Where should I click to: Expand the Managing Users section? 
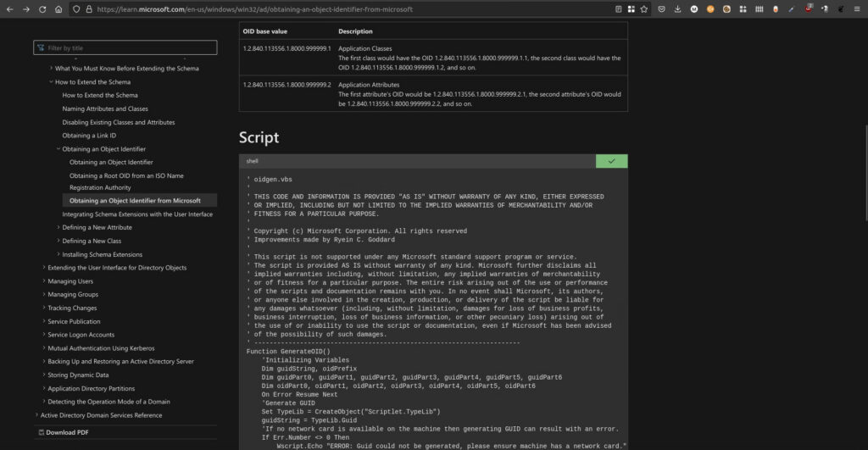pos(43,281)
